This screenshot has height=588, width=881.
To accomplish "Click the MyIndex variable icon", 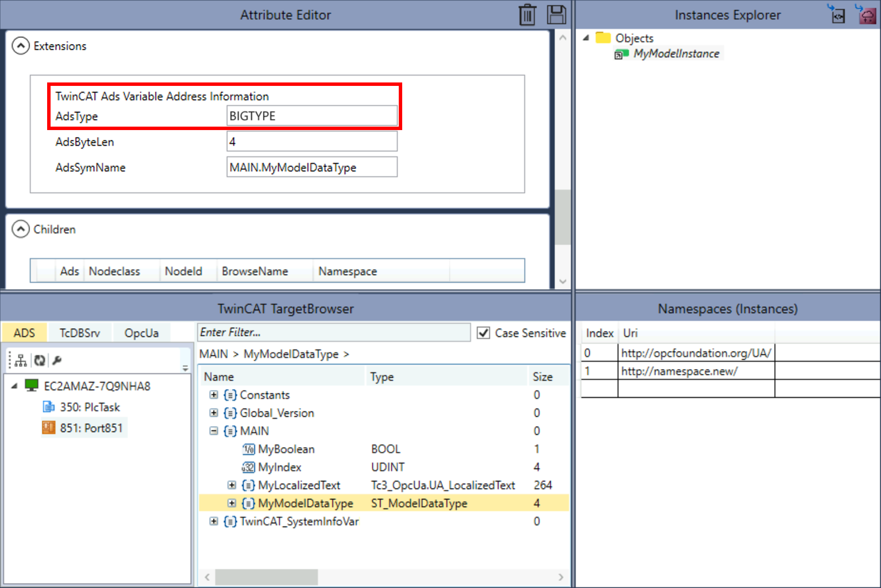I will [x=248, y=467].
